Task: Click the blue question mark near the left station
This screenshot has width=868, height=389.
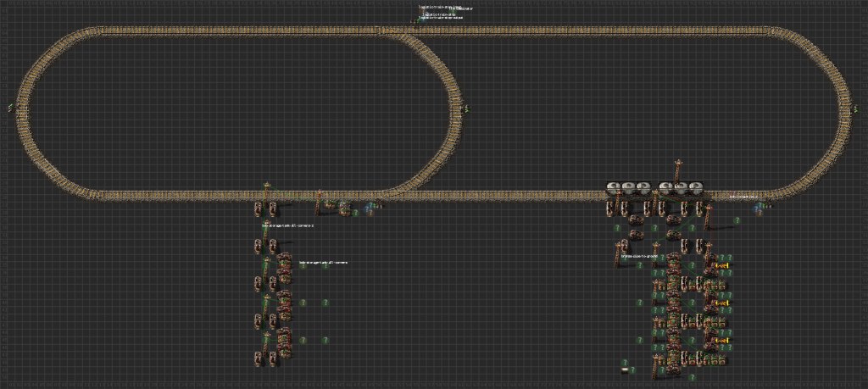Action: (368, 209)
